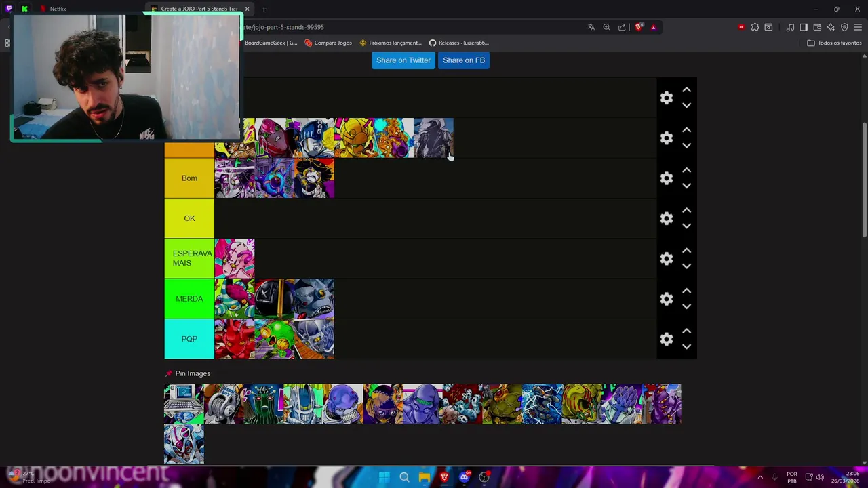Select the laptop computer stand image in pool
868x488 pixels.
(184, 404)
